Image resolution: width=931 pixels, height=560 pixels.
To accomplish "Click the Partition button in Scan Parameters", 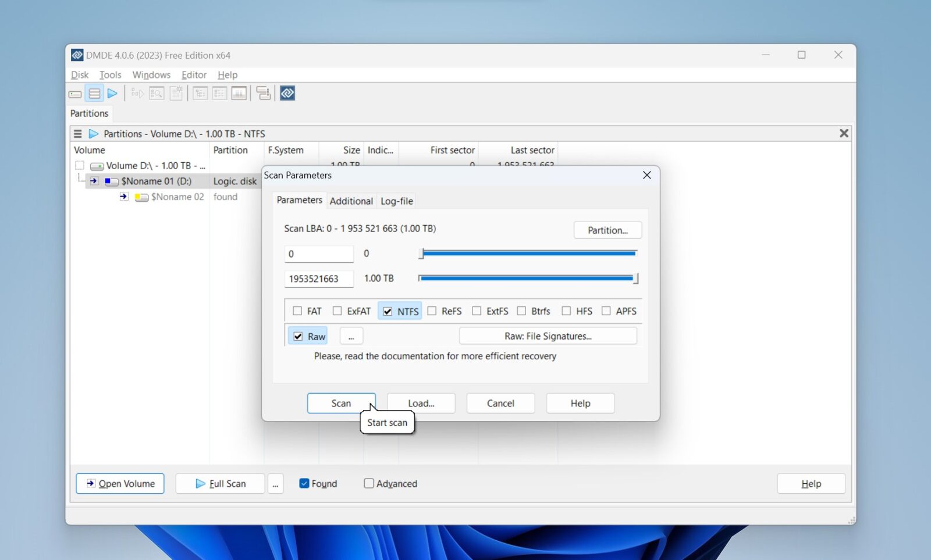I will [607, 230].
